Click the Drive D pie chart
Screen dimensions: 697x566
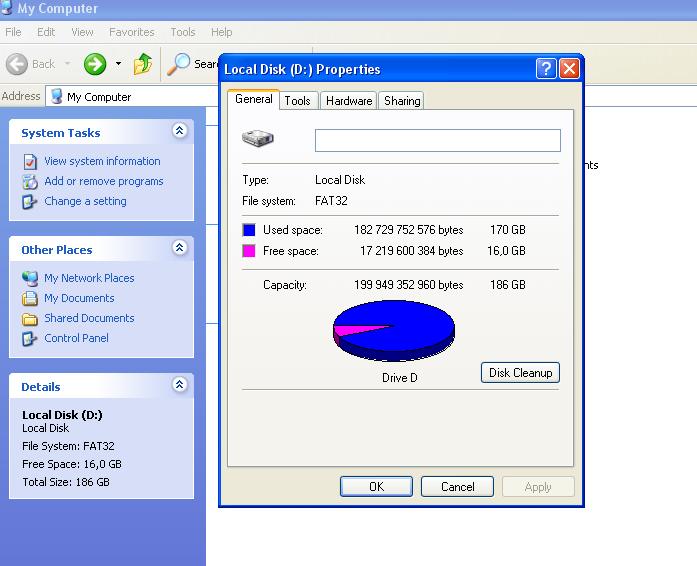394,330
